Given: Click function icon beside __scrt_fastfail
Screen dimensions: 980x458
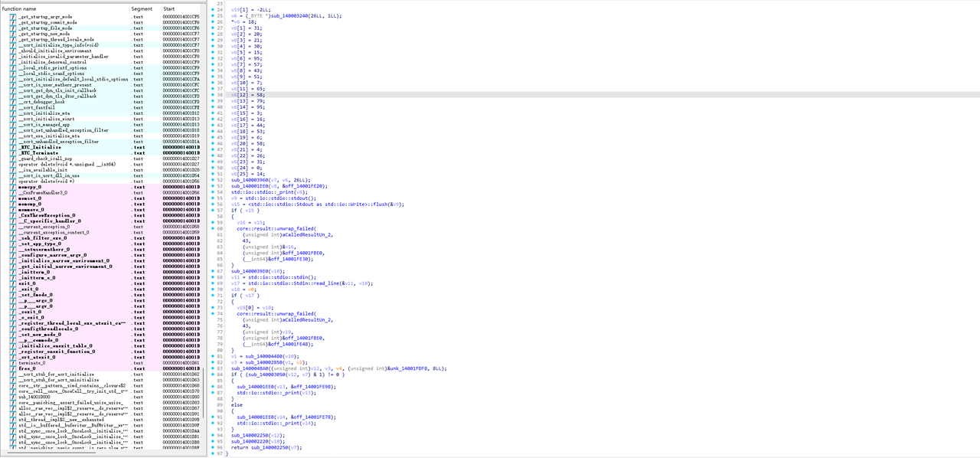Looking at the screenshot, I should click(13, 108).
